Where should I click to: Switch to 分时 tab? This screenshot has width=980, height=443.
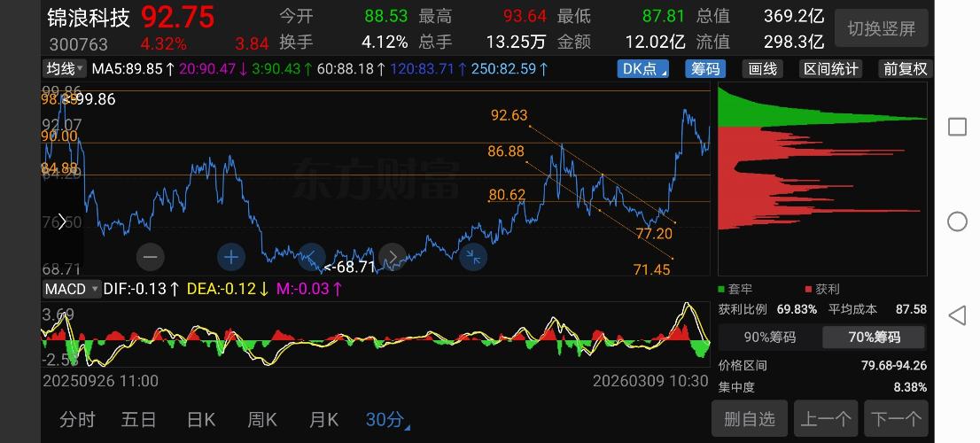point(77,420)
